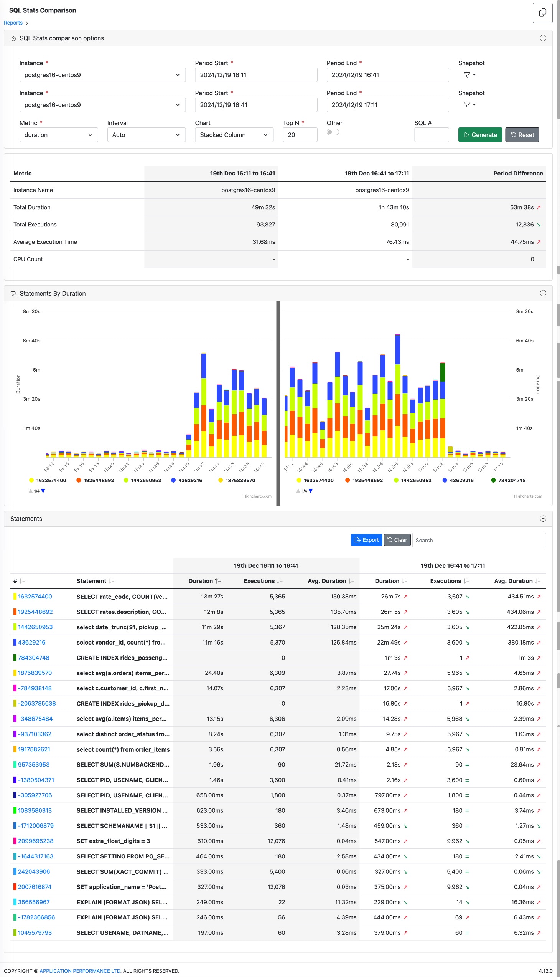Click first Period Start field 2024/12/19 16:11
This screenshot has width=560, height=977.
click(x=256, y=75)
